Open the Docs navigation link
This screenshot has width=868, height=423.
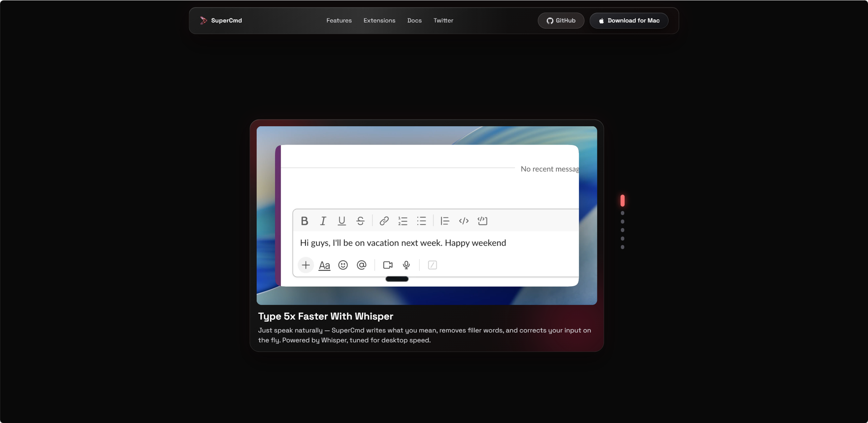click(414, 20)
